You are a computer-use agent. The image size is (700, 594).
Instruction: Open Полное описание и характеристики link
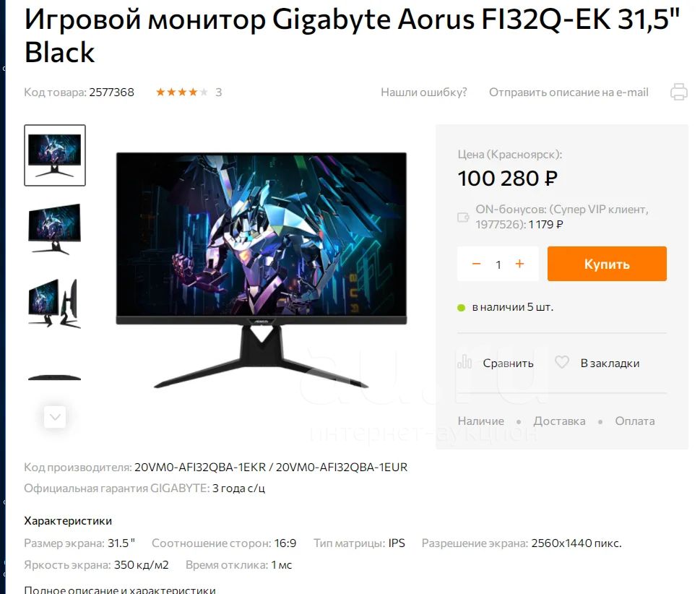point(120,590)
